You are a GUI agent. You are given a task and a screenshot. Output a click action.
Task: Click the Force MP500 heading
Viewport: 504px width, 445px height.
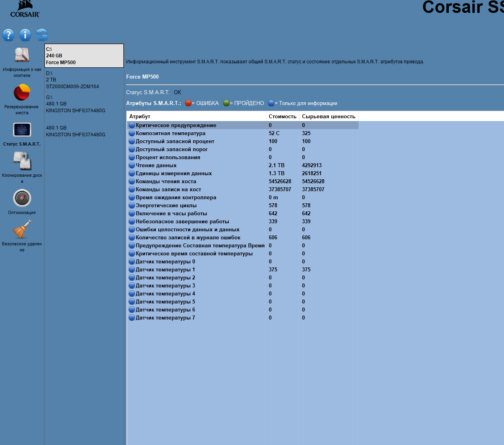[x=142, y=77]
